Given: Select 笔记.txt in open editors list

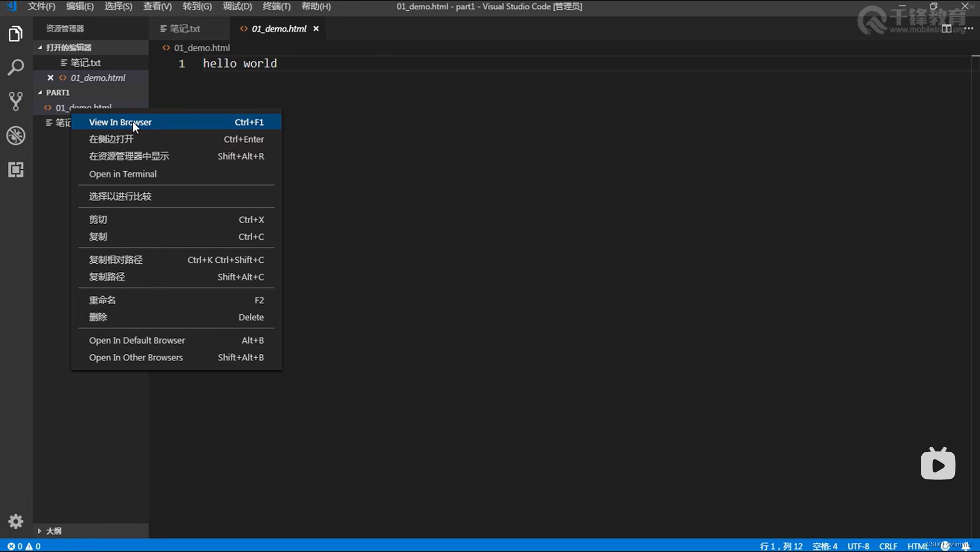Looking at the screenshot, I should (x=91, y=63).
